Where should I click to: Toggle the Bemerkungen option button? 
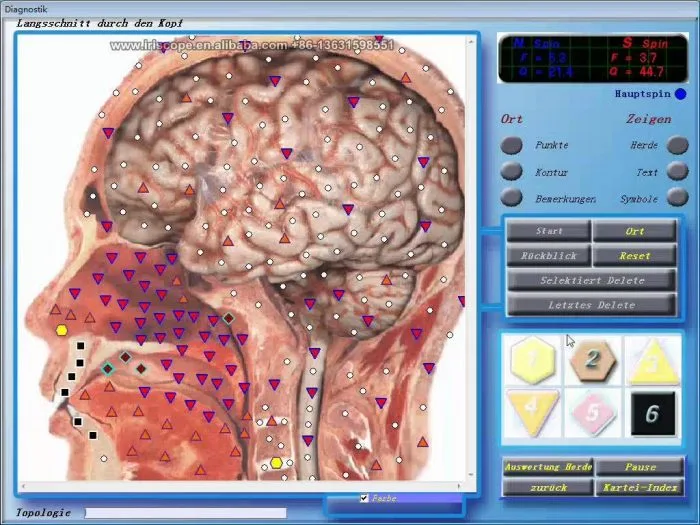(512, 198)
